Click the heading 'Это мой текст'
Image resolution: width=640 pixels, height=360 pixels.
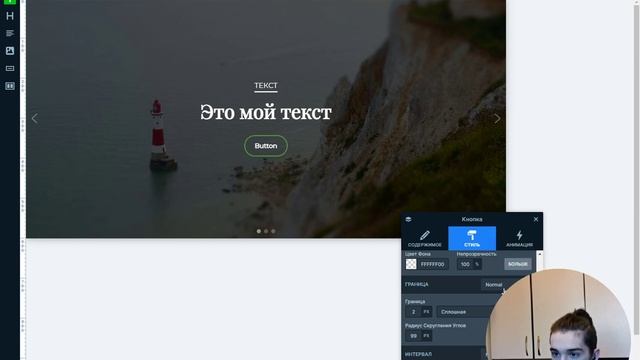pyautogui.click(x=266, y=112)
